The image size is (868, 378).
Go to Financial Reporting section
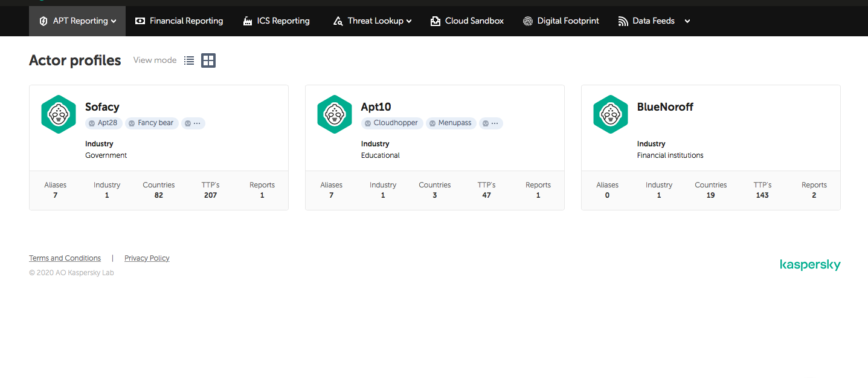[179, 21]
